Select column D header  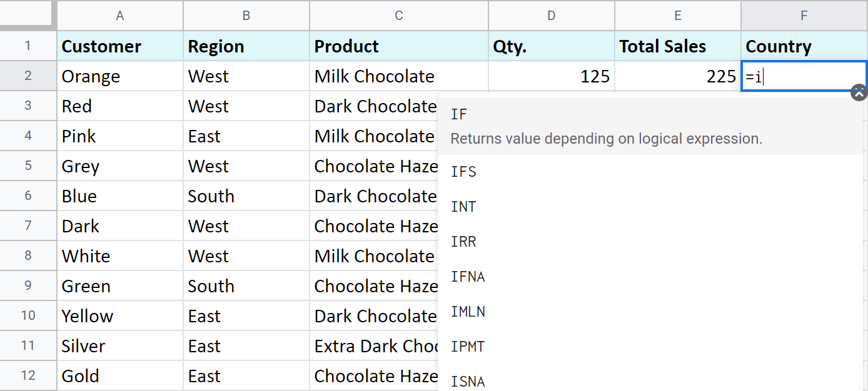pyautogui.click(x=551, y=16)
